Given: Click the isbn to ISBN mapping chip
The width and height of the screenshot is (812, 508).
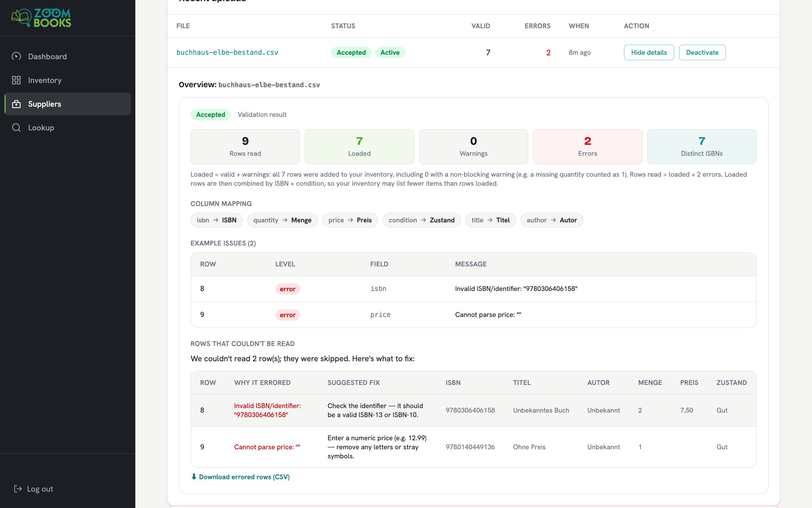Looking at the screenshot, I should click(217, 220).
